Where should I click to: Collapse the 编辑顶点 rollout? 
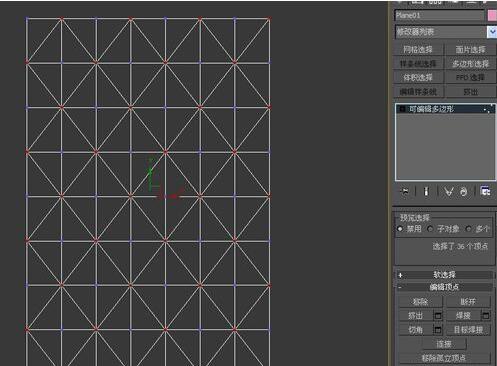(444, 287)
